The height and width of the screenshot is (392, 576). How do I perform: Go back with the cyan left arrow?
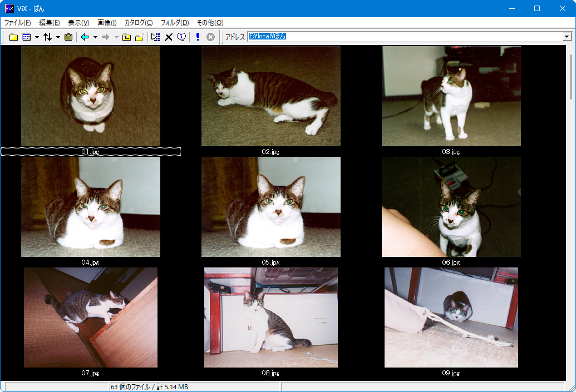click(x=85, y=37)
